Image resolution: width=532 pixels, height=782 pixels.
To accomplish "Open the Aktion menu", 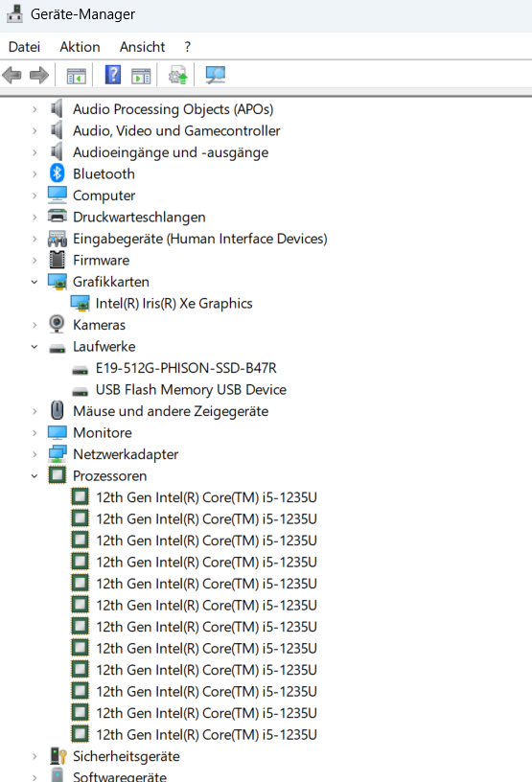I will click(80, 47).
